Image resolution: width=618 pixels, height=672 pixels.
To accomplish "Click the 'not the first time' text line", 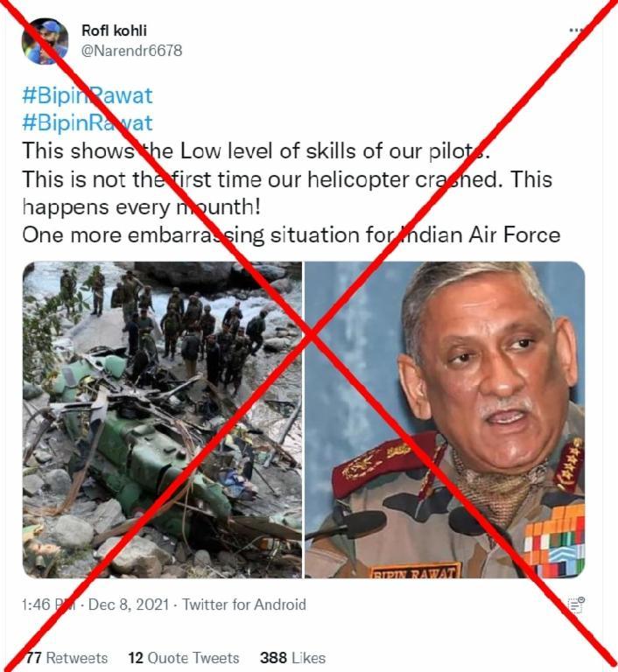I will click(287, 179).
